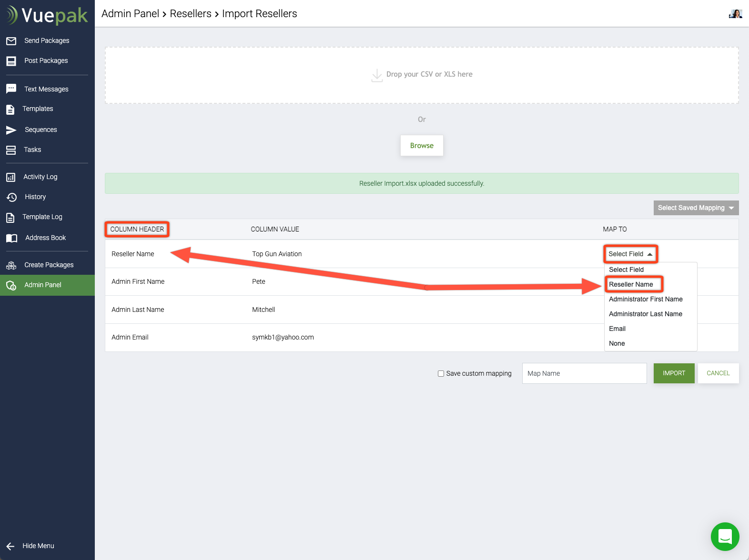This screenshot has height=560, width=749.
Task: Click the COLUMN VALUE column title
Action: coord(275,230)
